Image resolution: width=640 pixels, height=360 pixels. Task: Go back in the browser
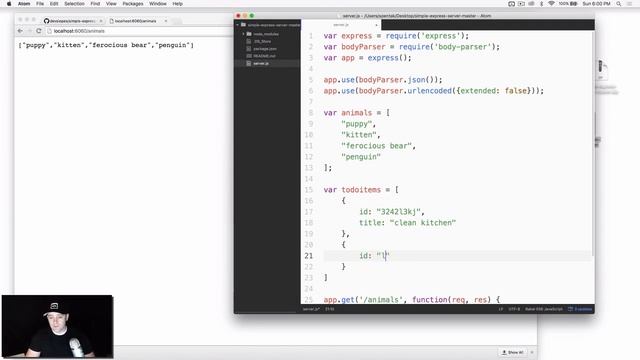(x=20, y=31)
